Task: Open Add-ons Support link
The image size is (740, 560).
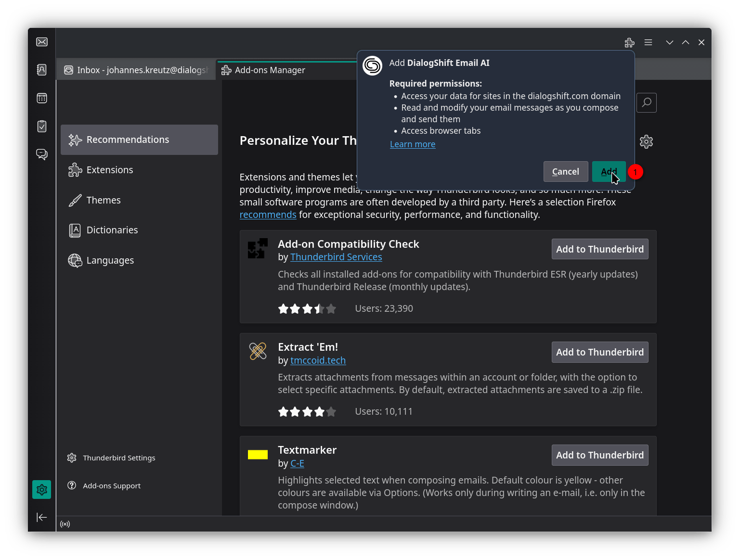Action: [112, 486]
